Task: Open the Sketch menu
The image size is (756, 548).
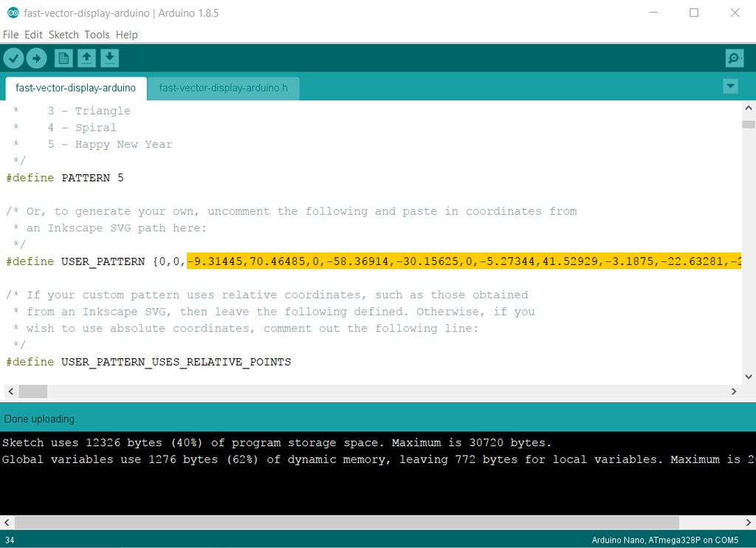Action: 63,35
